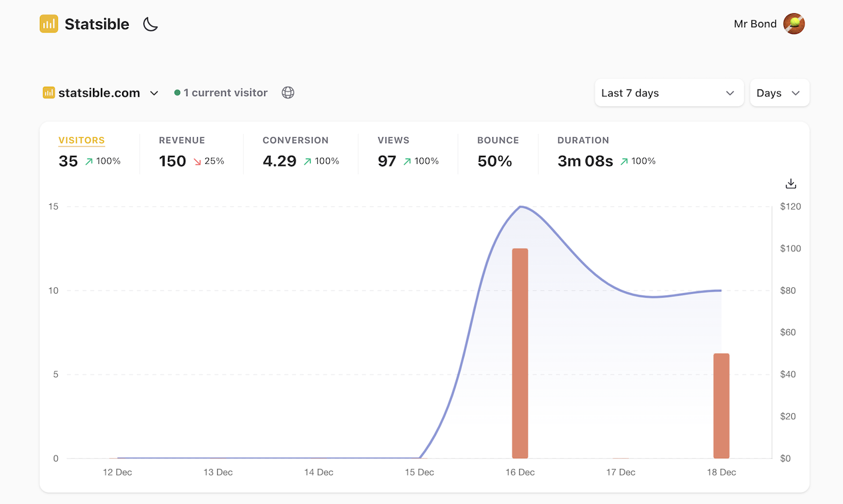The image size is (843, 504).
Task: Click the Mr Bond username
Action: click(755, 24)
